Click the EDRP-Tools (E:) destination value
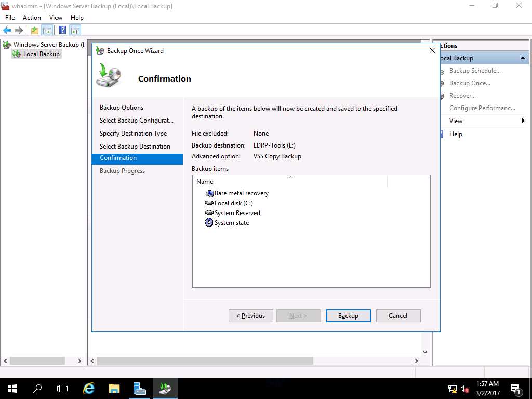 (274, 145)
